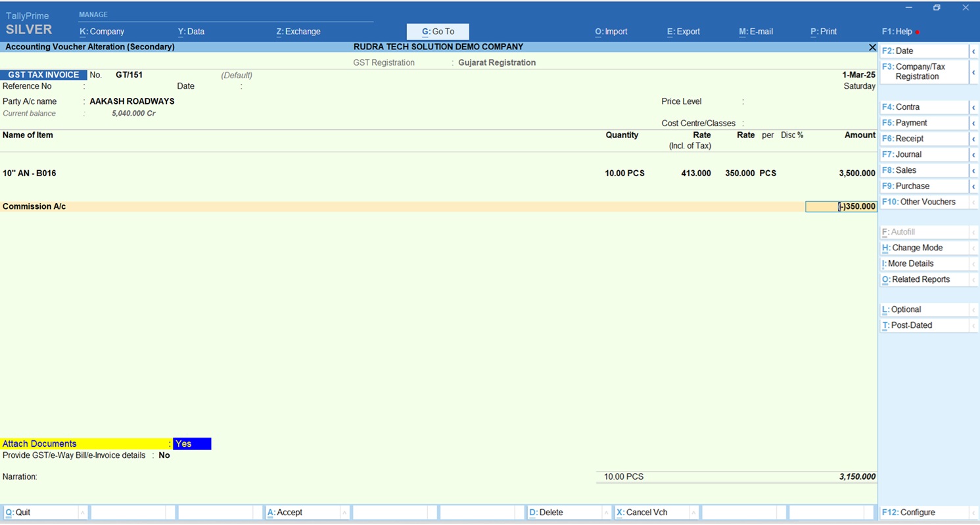This screenshot has width=980, height=525.
Task: Delete the voucher using the Delete button
Action: pos(546,513)
